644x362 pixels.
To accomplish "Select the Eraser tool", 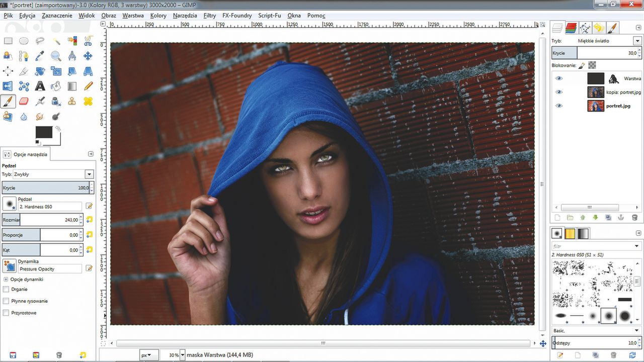I will (24, 102).
